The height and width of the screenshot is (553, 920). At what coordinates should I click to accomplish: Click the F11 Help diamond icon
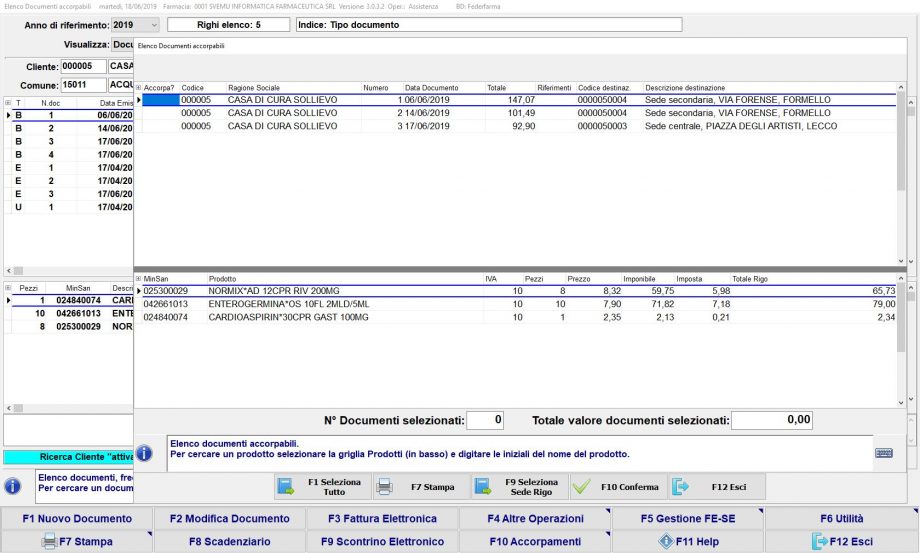point(664,541)
